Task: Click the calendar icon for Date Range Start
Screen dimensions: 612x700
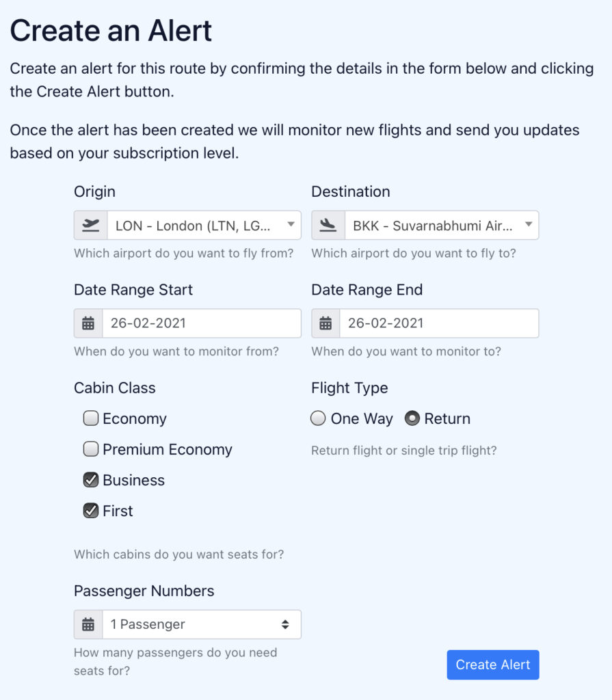Action: [88, 323]
